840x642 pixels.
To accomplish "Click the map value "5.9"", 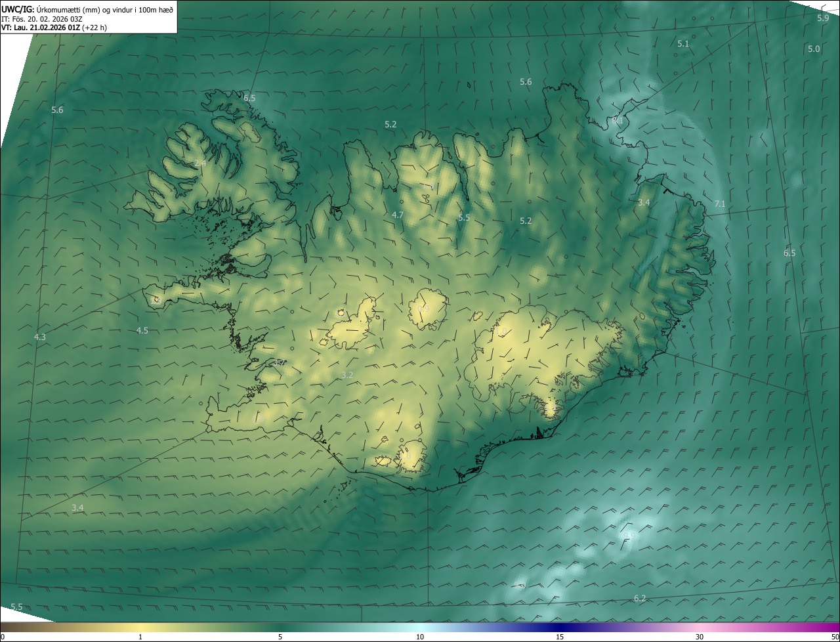I will pos(823,18).
